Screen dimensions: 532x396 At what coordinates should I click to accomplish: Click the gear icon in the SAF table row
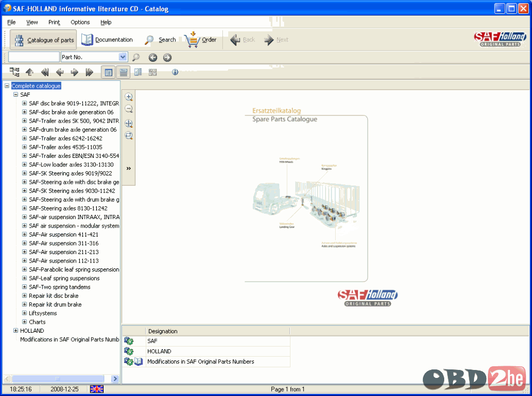129,341
